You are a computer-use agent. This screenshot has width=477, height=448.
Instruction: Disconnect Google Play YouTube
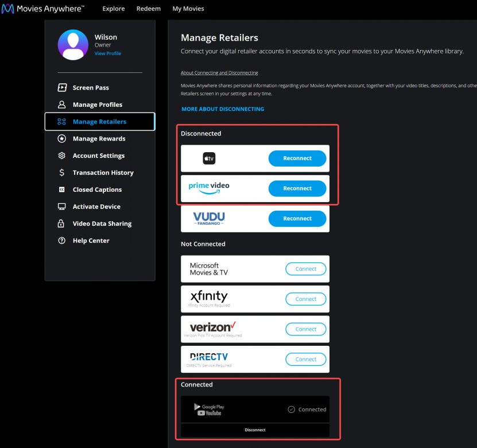pyautogui.click(x=255, y=430)
